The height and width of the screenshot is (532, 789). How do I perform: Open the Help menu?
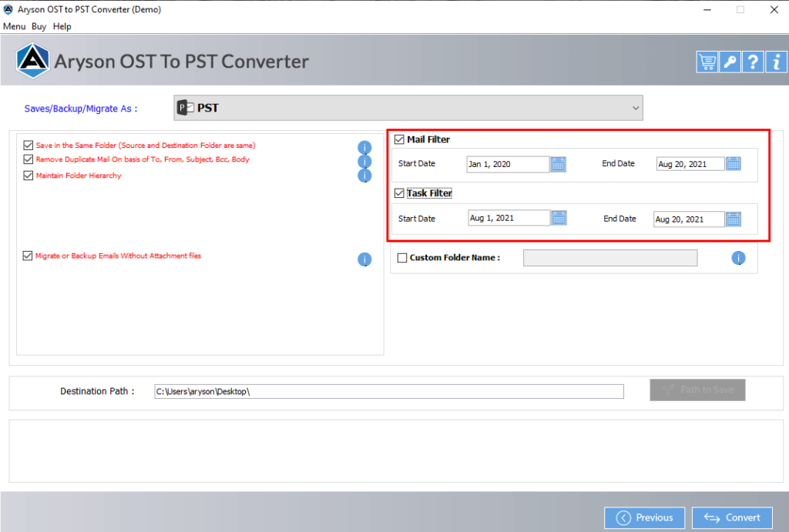pos(62,26)
